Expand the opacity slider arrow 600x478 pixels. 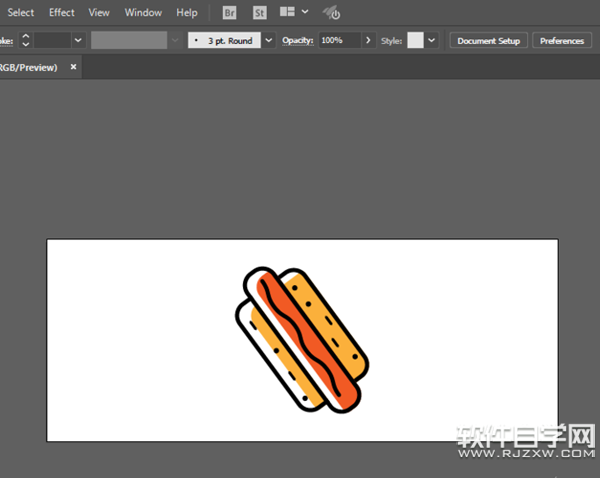tap(368, 41)
